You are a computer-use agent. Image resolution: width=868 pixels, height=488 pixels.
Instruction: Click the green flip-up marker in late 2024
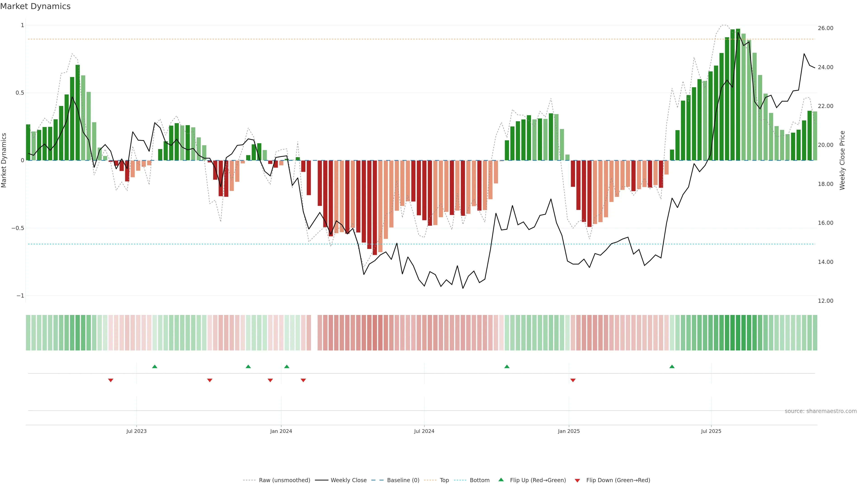[x=507, y=366]
